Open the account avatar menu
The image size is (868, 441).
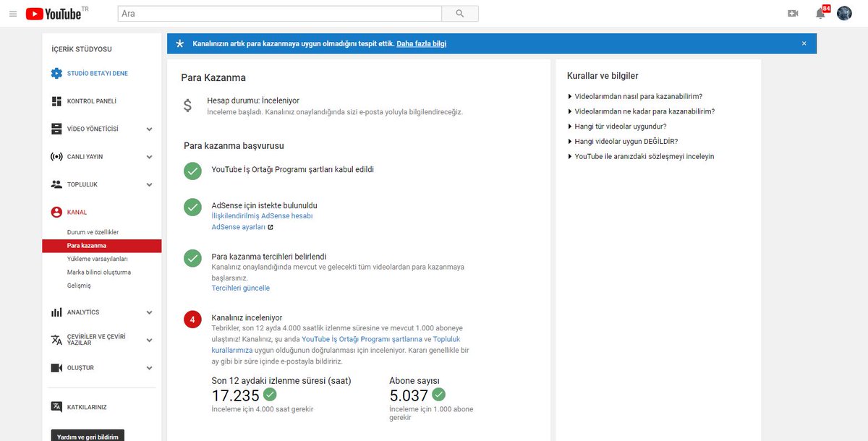pyautogui.click(x=844, y=14)
